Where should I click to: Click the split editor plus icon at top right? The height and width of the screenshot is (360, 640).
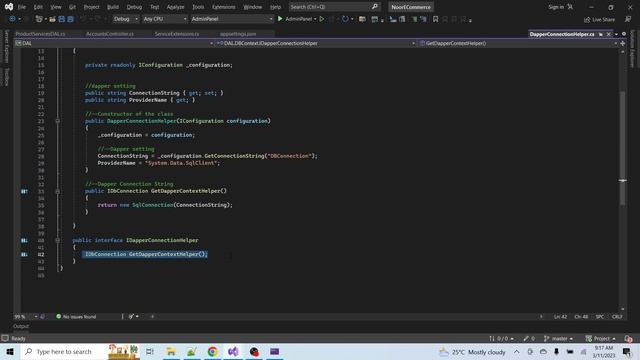(x=623, y=43)
